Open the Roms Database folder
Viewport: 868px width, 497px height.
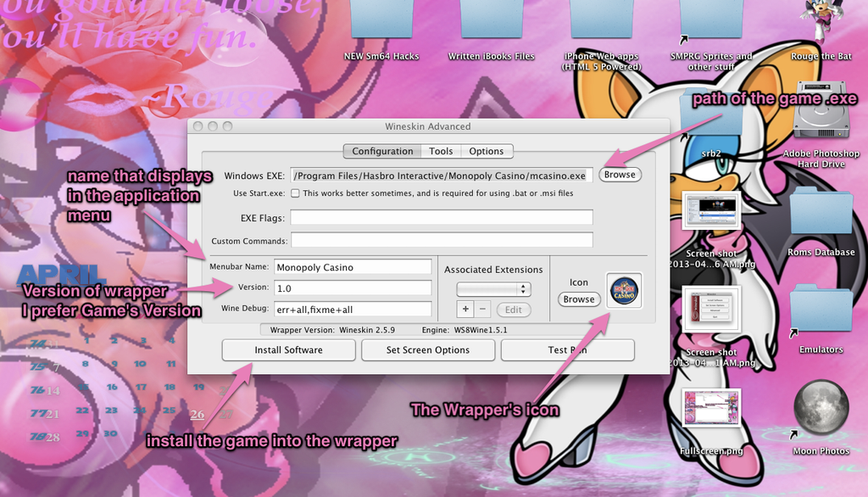coord(819,216)
